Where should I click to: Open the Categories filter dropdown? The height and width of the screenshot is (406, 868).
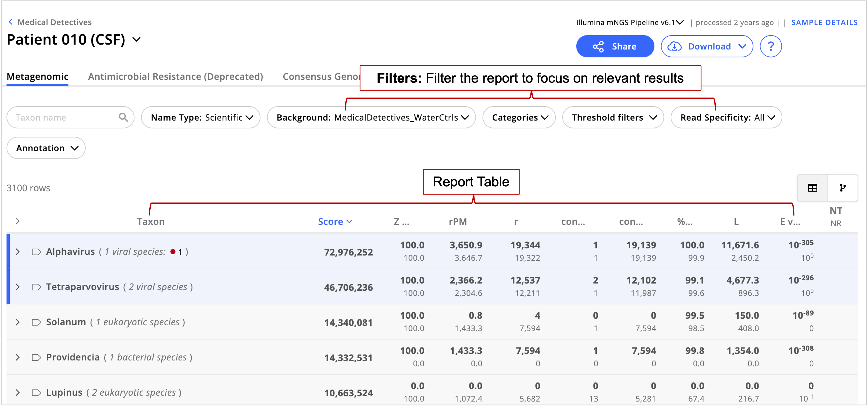pos(519,117)
